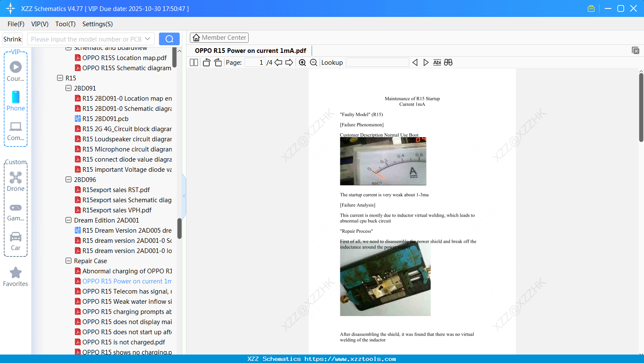Click the Lookup text field
This screenshot has height=363, width=644.
[377, 63]
